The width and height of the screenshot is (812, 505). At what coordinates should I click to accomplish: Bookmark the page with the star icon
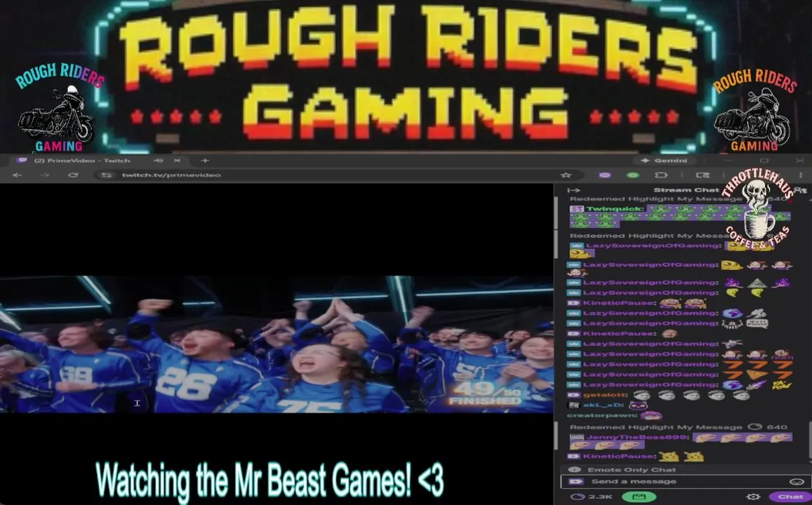(566, 175)
